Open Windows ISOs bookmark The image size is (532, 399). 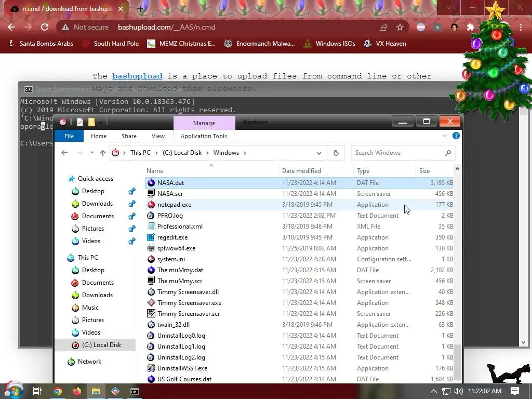pos(330,44)
